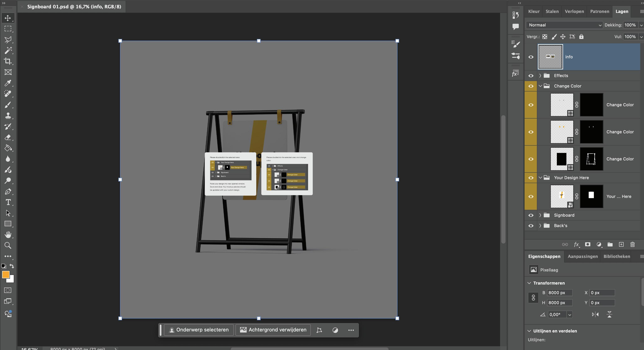This screenshot has width=644, height=350.
Task: Pick the Horizontal Type tool
Action: coord(8,202)
